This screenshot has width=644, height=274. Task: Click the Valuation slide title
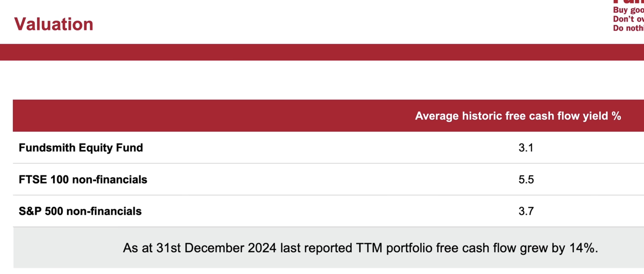pos(53,24)
